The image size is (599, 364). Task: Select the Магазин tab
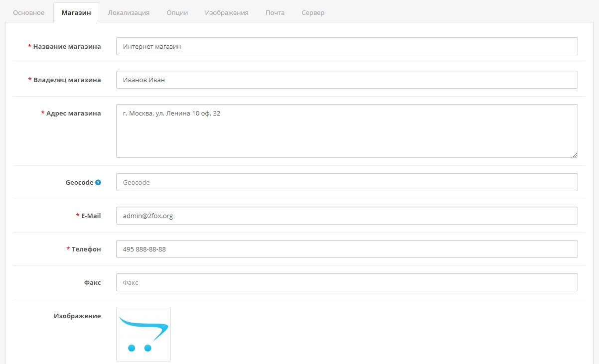pyautogui.click(x=76, y=12)
